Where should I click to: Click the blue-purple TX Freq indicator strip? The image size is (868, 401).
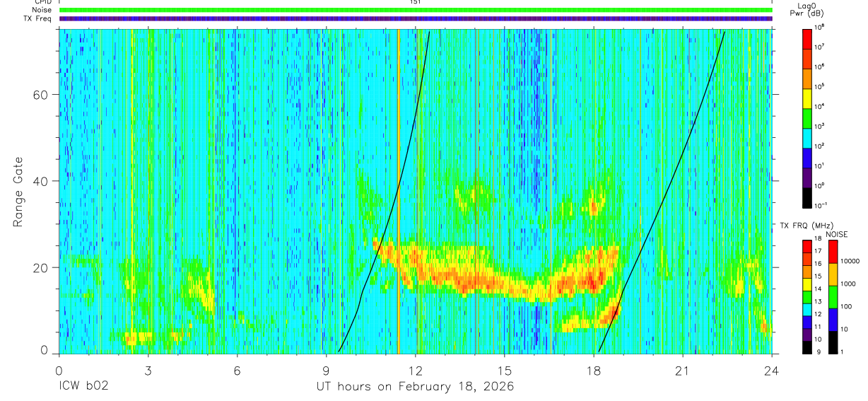click(416, 18)
